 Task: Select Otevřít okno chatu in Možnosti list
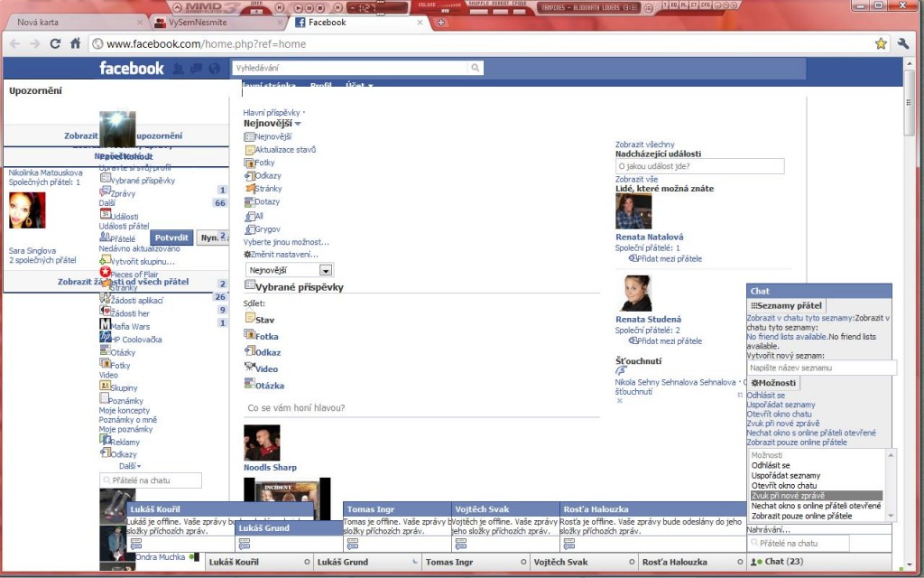tap(784, 485)
